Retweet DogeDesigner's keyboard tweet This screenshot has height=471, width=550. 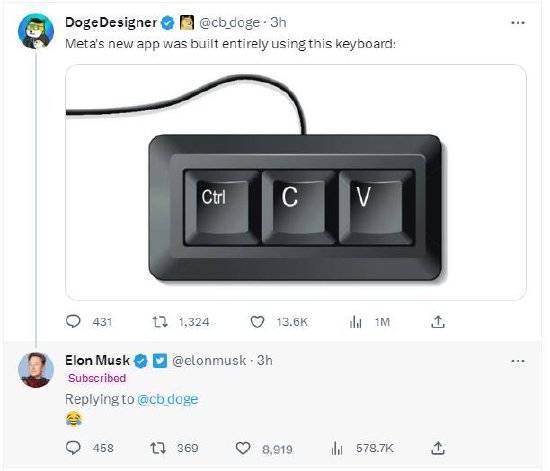tap(160, 322)
